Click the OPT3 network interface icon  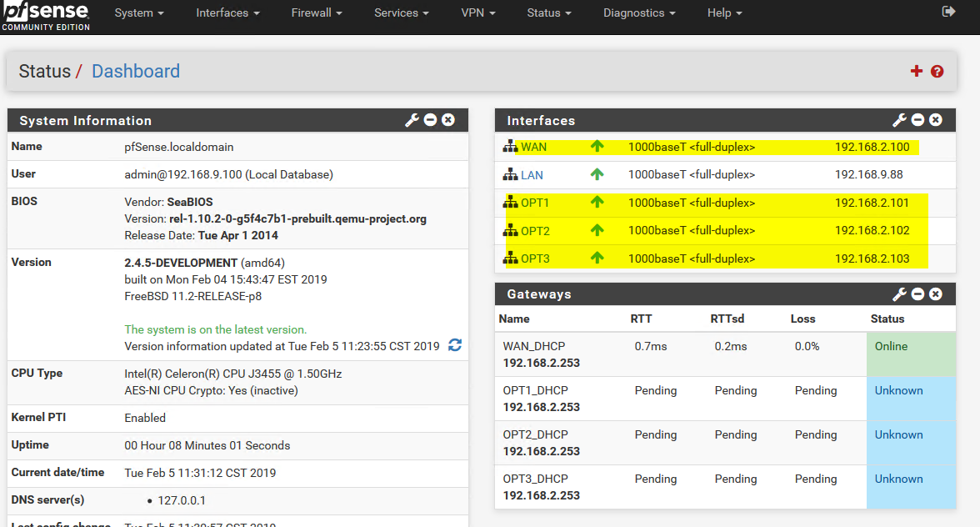[510, 258]
